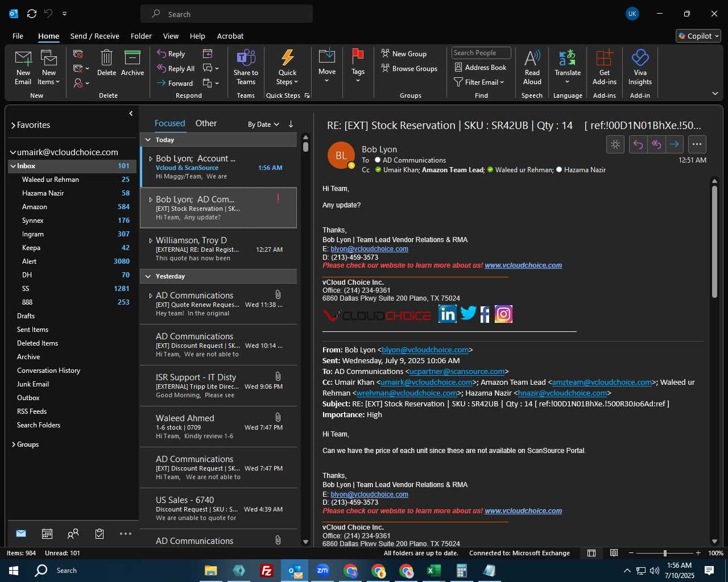This screenshot has width=728, height=582.
Task: Open the People contacts icon
Action: [73, 534]
